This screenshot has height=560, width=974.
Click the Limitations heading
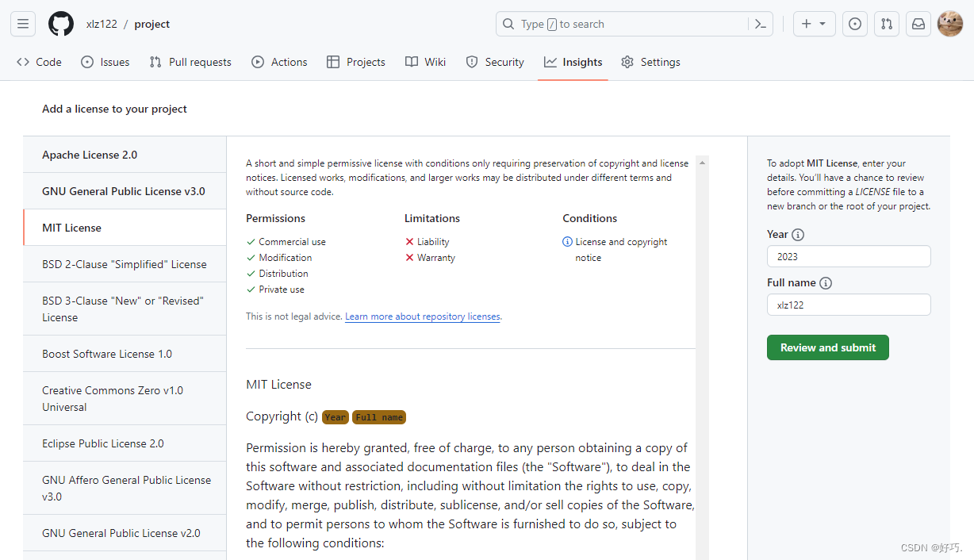[432, 218]
